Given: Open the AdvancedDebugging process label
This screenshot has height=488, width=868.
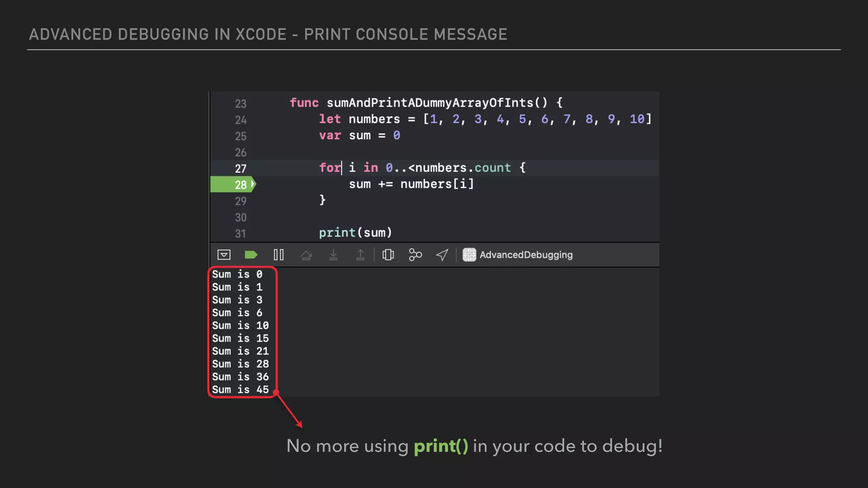Looking at the screenshot, I should click(526, 255).
